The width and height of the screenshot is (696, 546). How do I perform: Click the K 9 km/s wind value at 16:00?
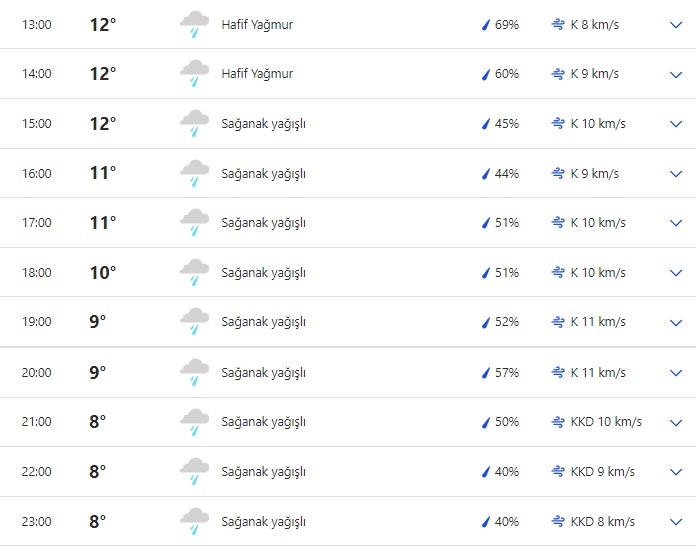(x=595, y=173)
